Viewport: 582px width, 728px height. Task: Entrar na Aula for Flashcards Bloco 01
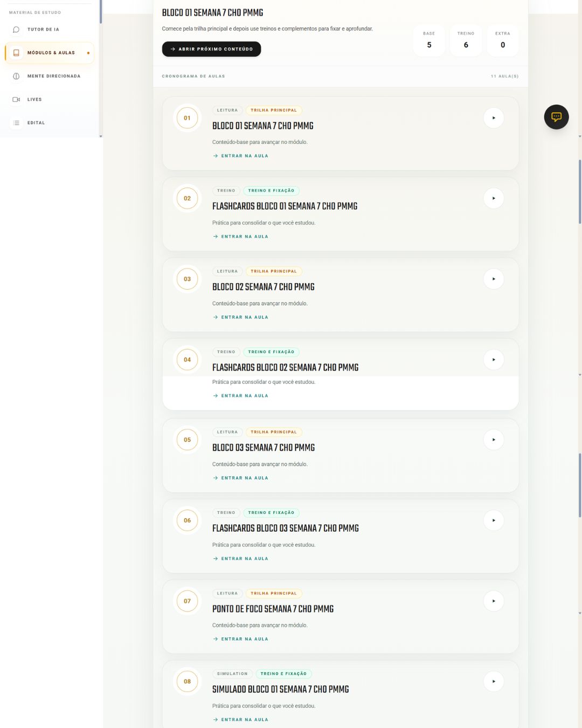click(240, 237)
